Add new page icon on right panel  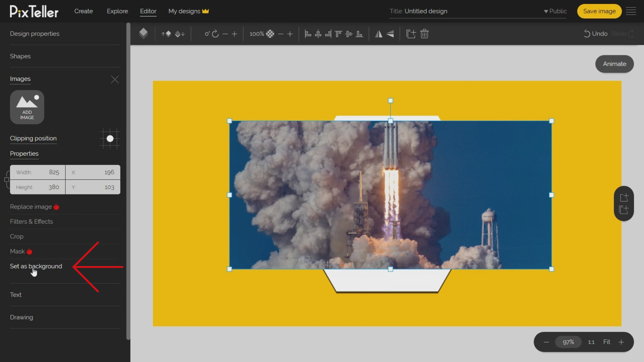(624, 197)
